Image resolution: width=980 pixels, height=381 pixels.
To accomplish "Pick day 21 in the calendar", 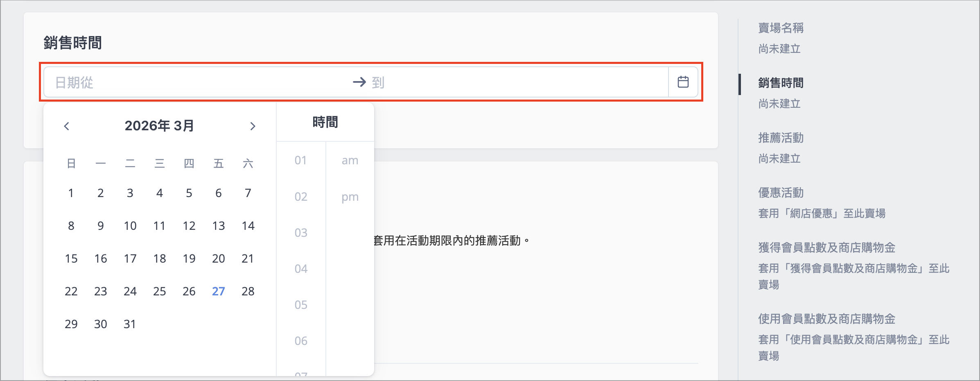I will point(248,259).
